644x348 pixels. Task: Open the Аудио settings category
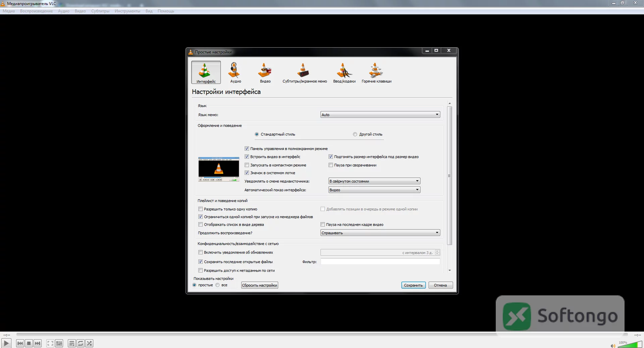click(235, 72)
